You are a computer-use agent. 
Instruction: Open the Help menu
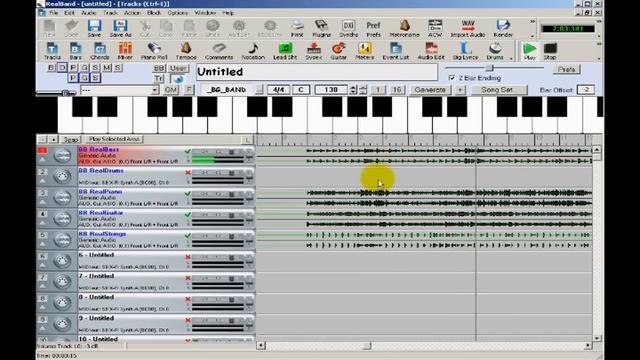click(x=228, y=13)
